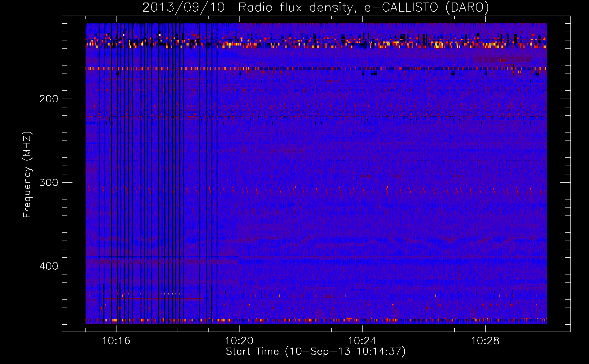Click the 10:16 time tick label

coord(116,341)
